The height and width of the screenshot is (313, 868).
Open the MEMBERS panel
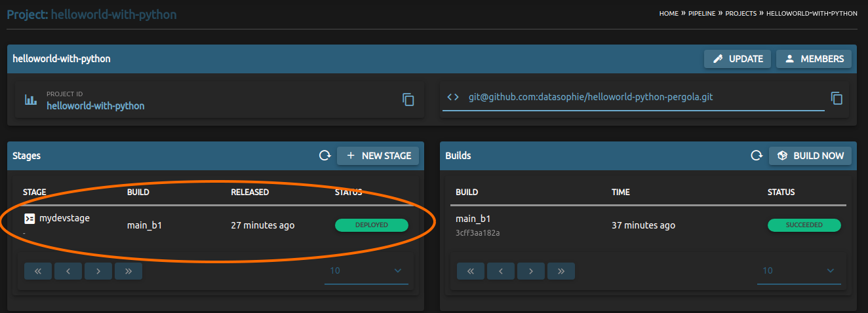click(x=814, y=59)
